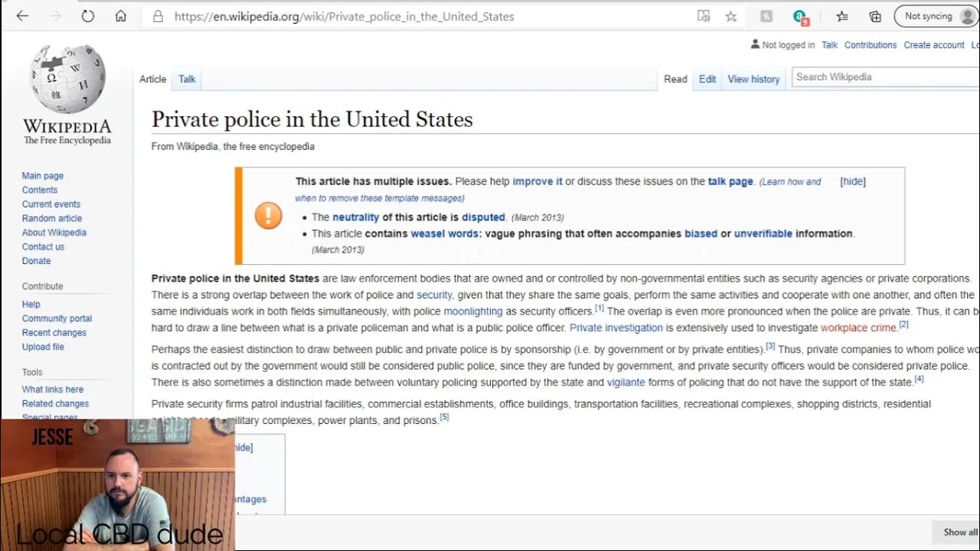Open the browser home page icon
The image size is (980, 551).
121,16
